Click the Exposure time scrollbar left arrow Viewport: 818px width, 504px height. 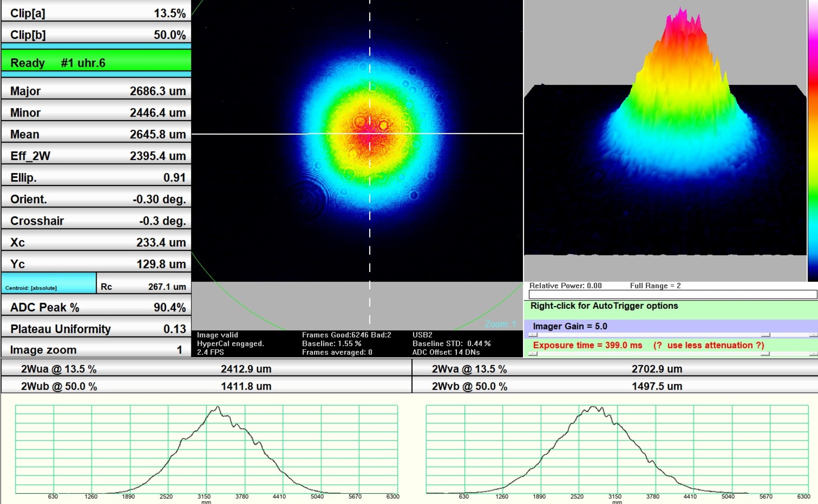coord(533,354)
